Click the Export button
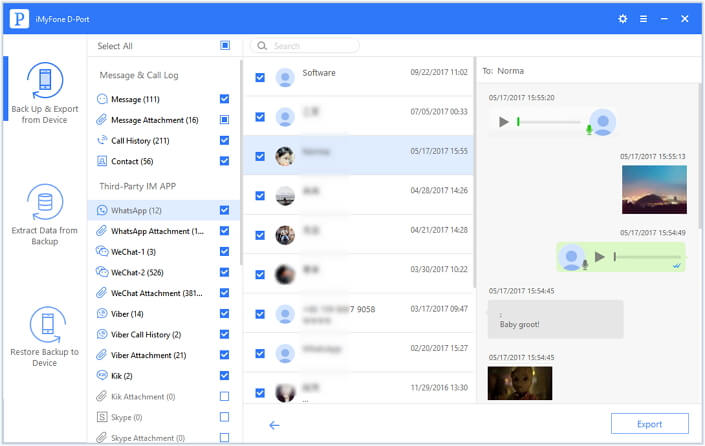The width and height of the screenshot is (705, 446). click(x=649, y=424)
